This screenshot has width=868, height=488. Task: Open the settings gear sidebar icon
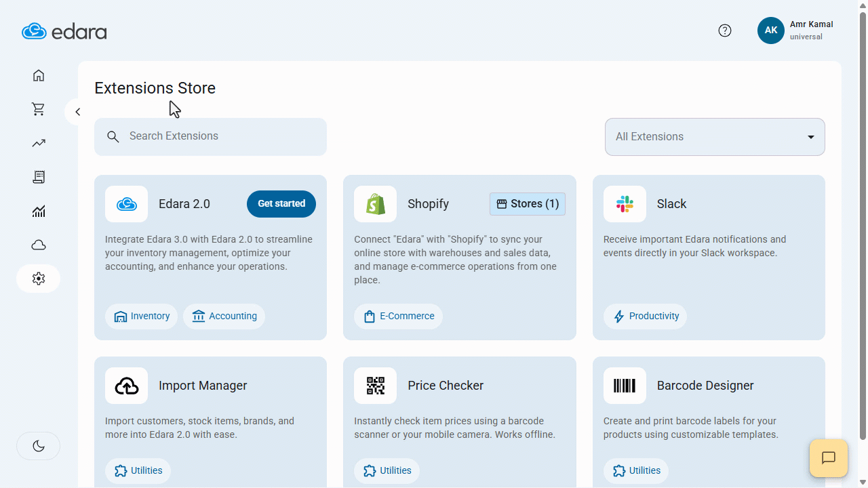[x=39, y=279]
